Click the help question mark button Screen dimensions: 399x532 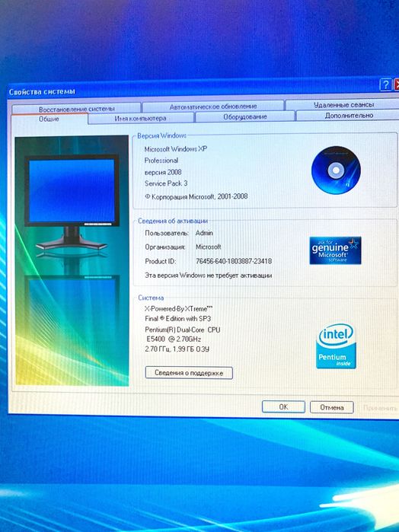[385, 84]
